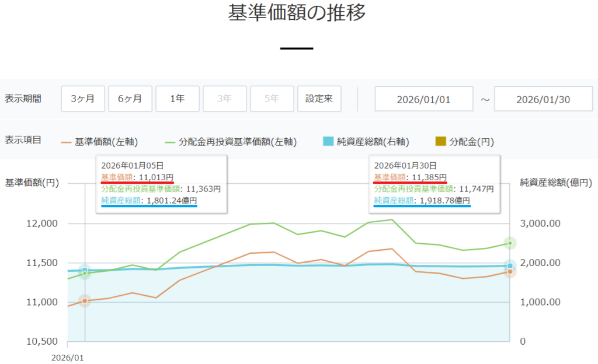
Task: Click the disabled 5年 period button
Action: pos(272,99)
